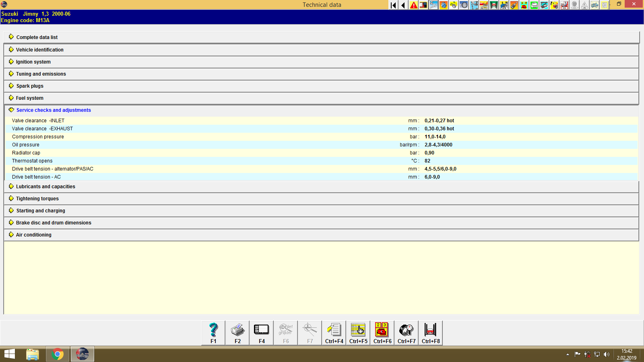Open Google Chrome from the taskbar
The image size is (644, 362).
[x=57, y=354]
